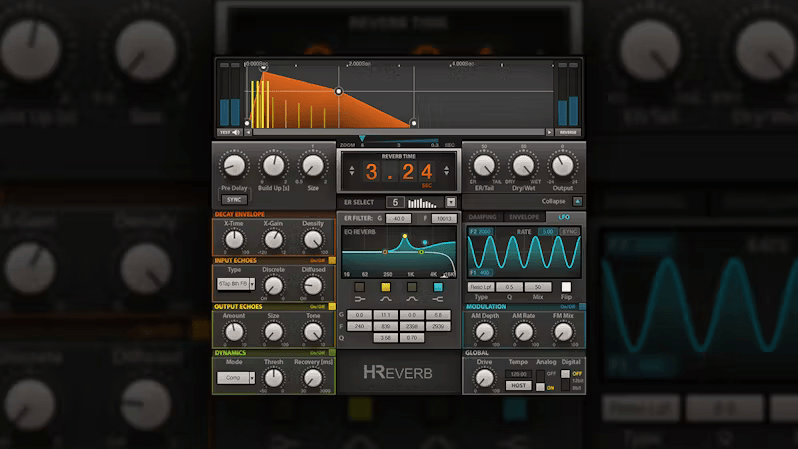Click the Tempo HOST button
Image resolution: width=798 pixels, height=449 pixels.
coord(518,385)
